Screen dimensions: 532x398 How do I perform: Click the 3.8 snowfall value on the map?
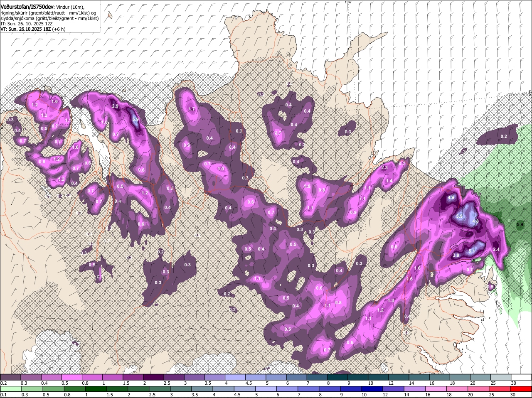456,255
